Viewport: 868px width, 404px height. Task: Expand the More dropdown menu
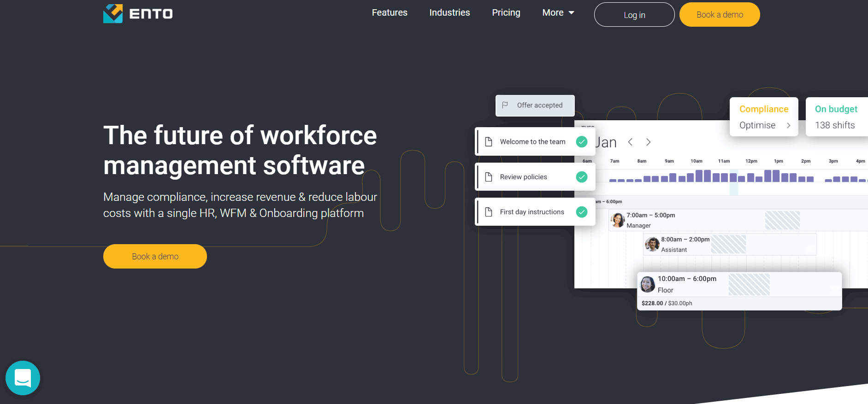(558, 13)
